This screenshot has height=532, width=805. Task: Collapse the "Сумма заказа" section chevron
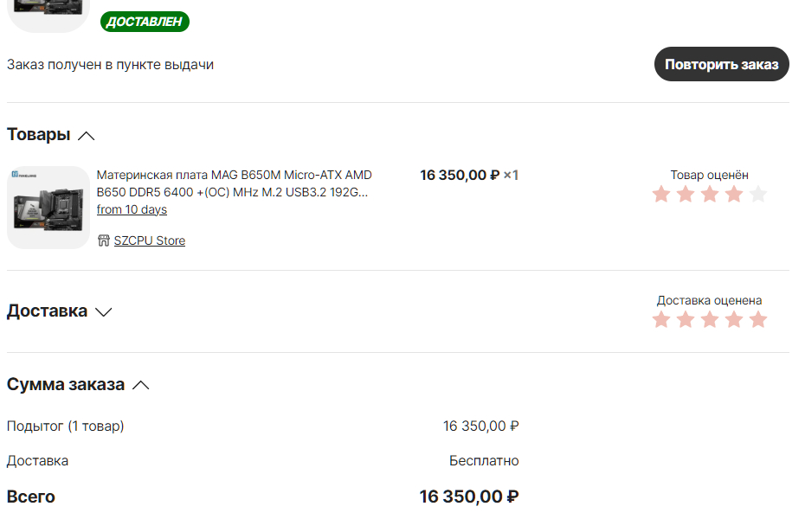141,385
